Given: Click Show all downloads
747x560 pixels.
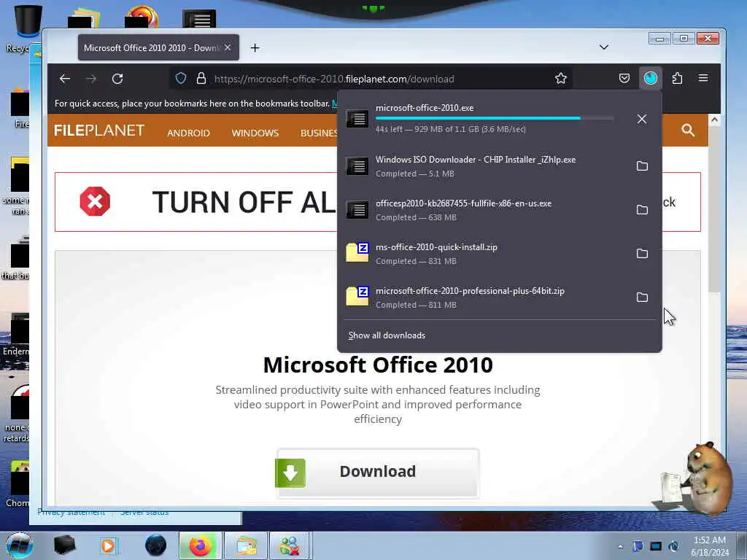Looking at the screenshot, I should (387, 335).
